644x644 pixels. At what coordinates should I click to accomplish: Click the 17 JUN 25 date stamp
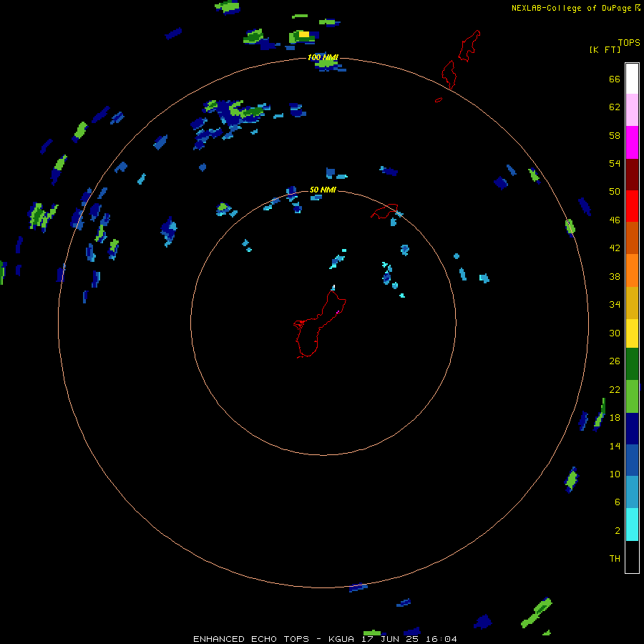(391, 639)
